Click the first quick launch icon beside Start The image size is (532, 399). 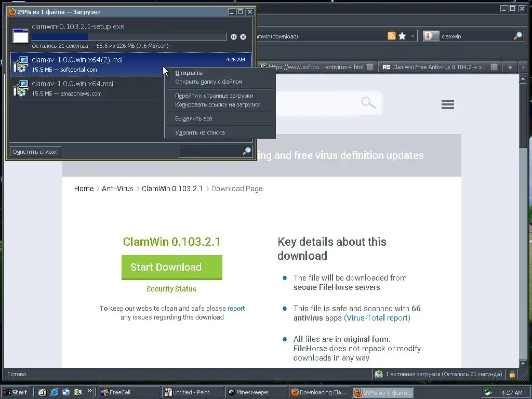42,392
